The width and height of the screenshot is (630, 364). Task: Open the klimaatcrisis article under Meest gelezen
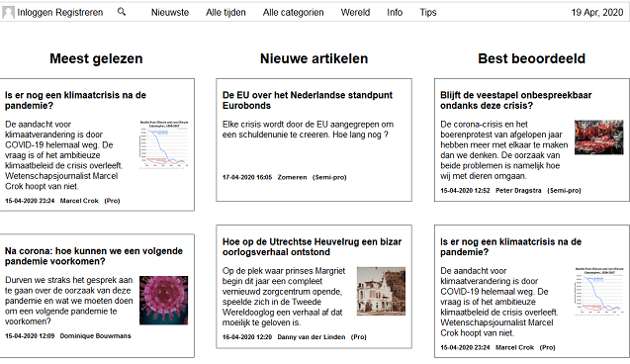click(75, 101)
